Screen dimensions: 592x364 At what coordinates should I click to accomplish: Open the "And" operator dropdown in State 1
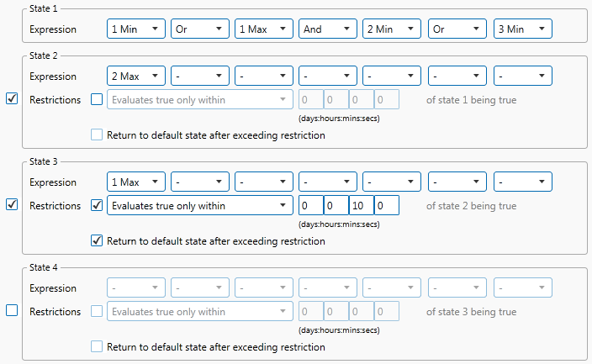point(328,29)
